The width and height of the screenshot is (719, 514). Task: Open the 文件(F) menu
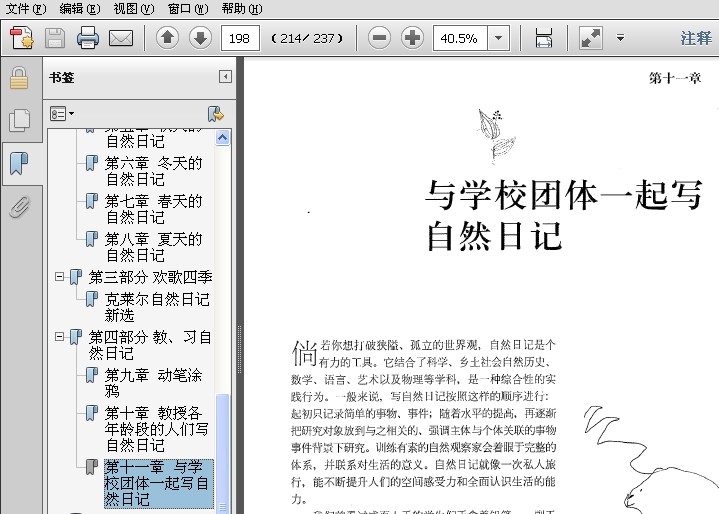(x=26, y=8)
